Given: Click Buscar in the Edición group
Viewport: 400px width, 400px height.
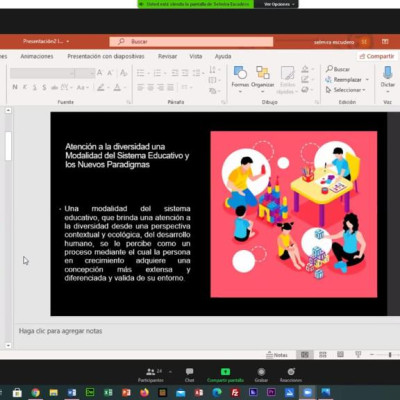Looking at the screenshot, I should (x=338, y=69).
